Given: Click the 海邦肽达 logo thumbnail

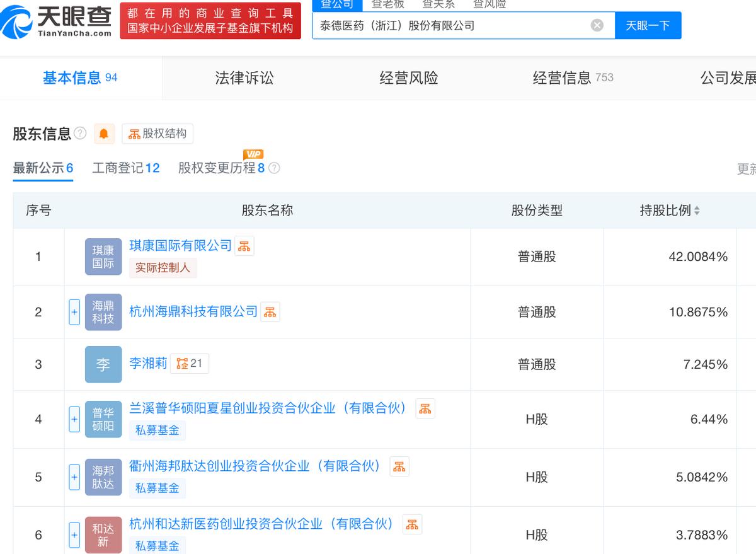Looking at the screenshot, I should point(103,477).
